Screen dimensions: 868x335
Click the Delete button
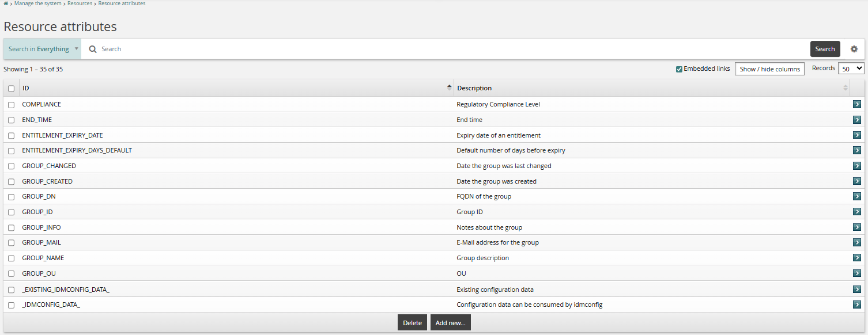(x=412, y=323)
